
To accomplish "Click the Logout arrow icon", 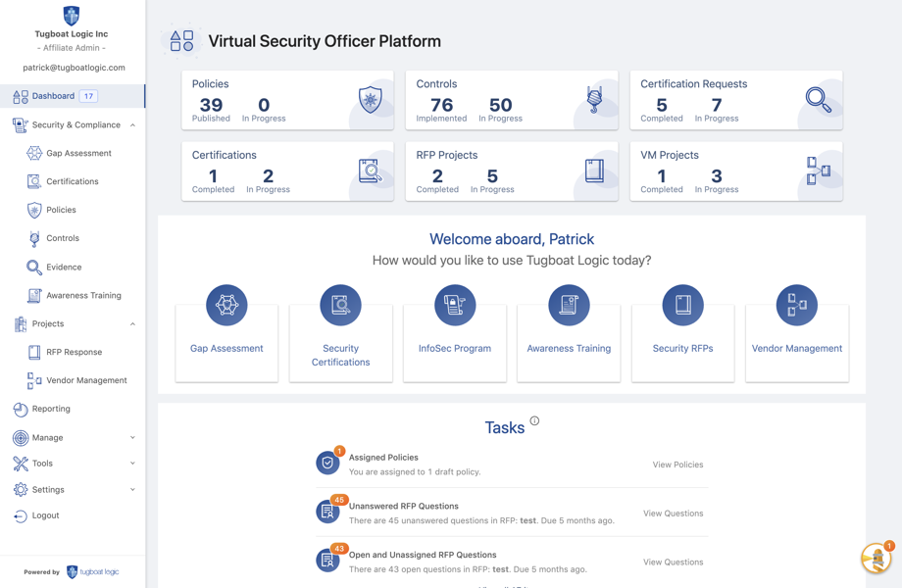I will click(21, 516).
